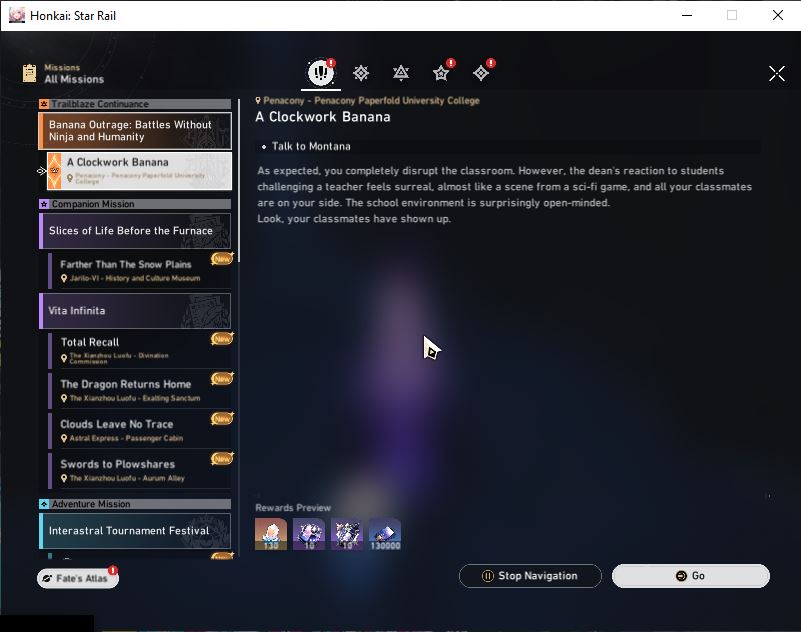Screen dimensions: 801x632
Task: Click the Stop Navigation button
Action: 530,576
